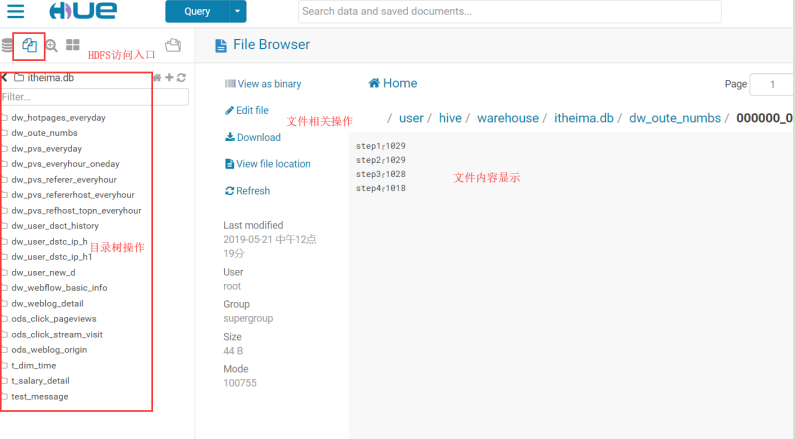The height and width of the screenshot is (439, 795).
Task: Click the root user value
Action: 232,286
